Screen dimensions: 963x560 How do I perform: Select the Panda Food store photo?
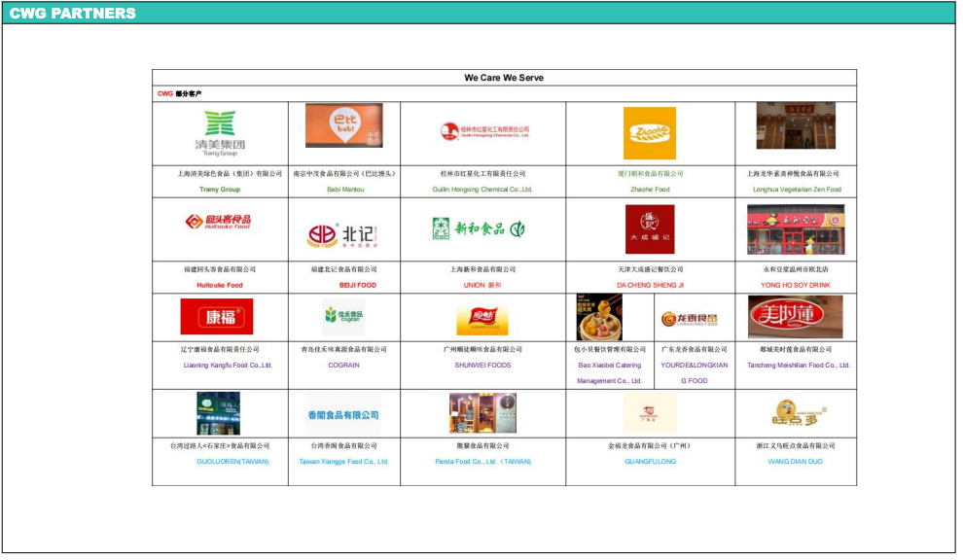click(x=481, y=413)
